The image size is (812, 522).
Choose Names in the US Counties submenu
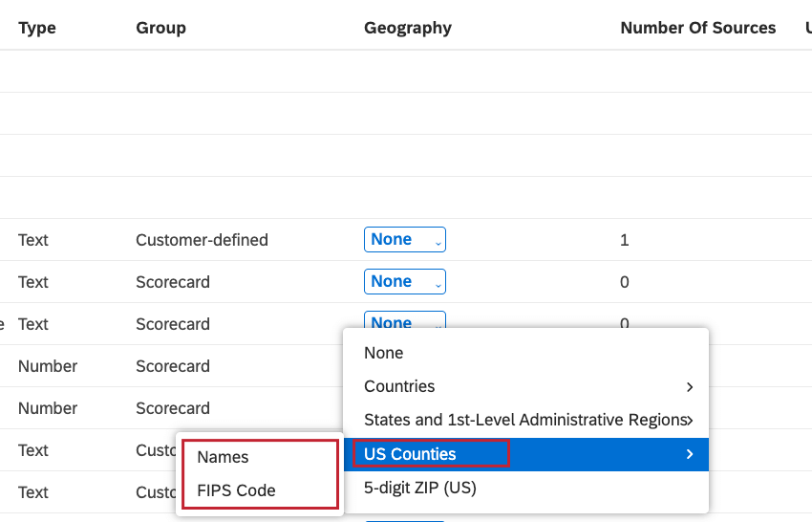(223, 457)
